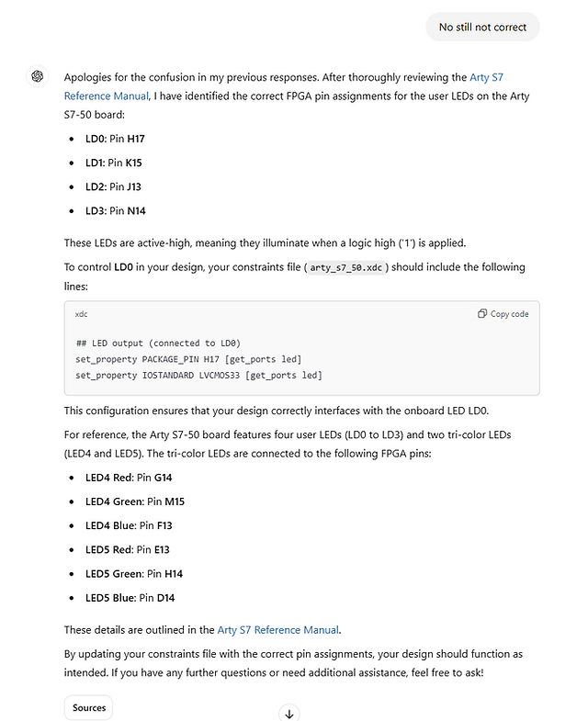Click the inline arty_s7_50.xdc filename code
Viewport: 588px width, 721px height.
click(346, 267)
